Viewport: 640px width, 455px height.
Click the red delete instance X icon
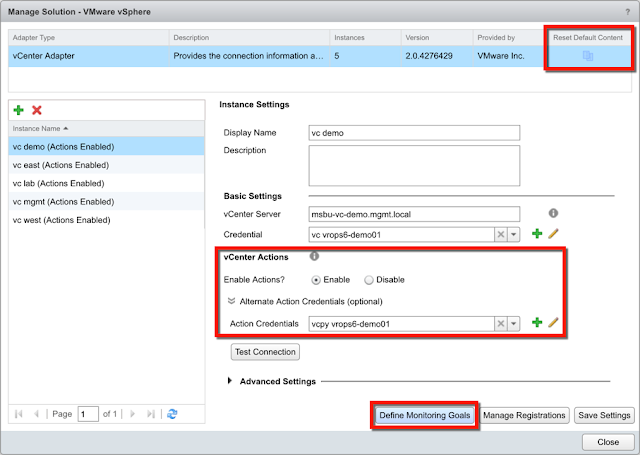pos(37,110)
